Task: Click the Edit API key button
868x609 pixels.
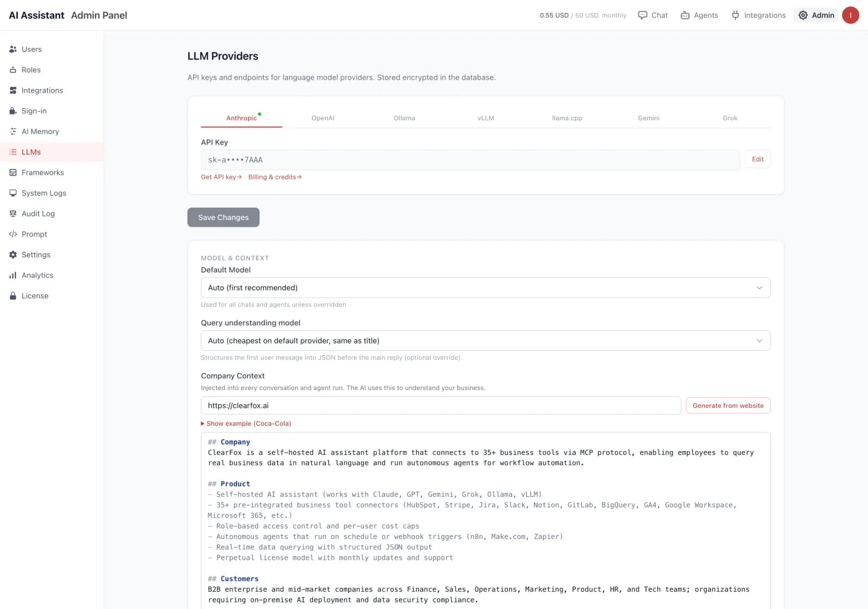Action: click(757, 159)
